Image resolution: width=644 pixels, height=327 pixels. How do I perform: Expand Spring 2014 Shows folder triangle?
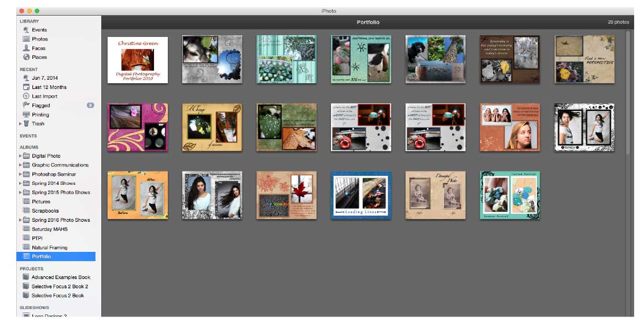pyautogui.click(x=20, y=183)
